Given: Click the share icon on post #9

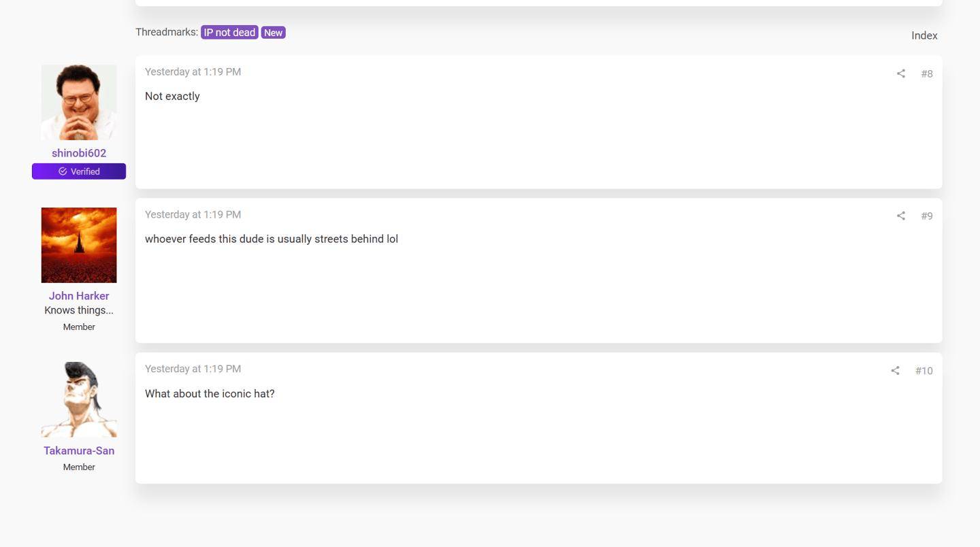Looking at the screenshot, I should tap(900, 216).
